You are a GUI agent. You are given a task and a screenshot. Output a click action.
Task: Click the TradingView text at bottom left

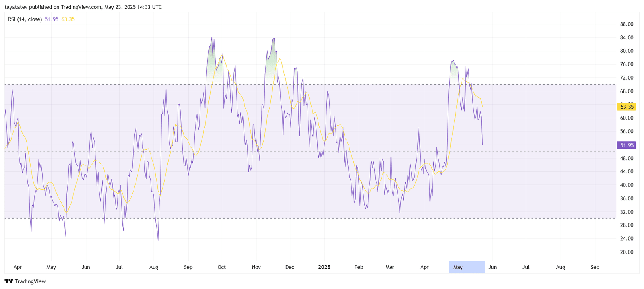30,281
